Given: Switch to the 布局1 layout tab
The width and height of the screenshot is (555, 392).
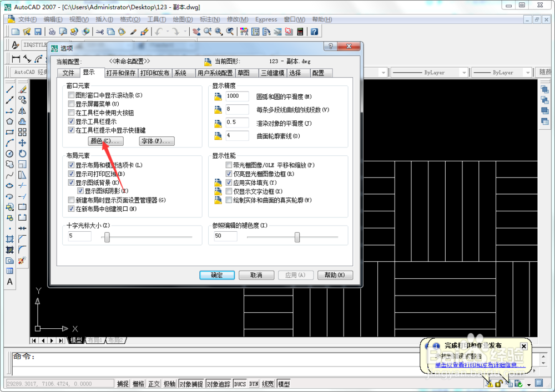Looking at the screenshot, I should pyautogui.click(x=93, y=340).
